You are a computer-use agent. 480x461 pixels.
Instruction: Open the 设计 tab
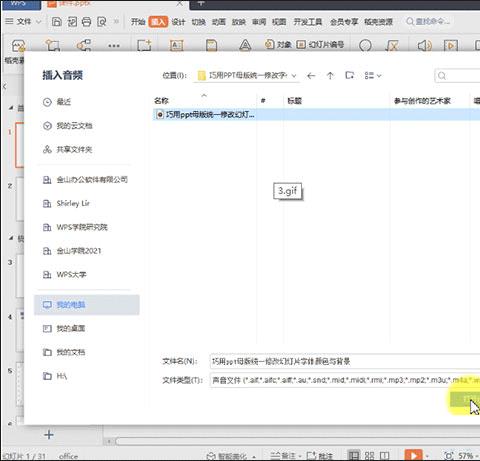click(x=178, y=22)
